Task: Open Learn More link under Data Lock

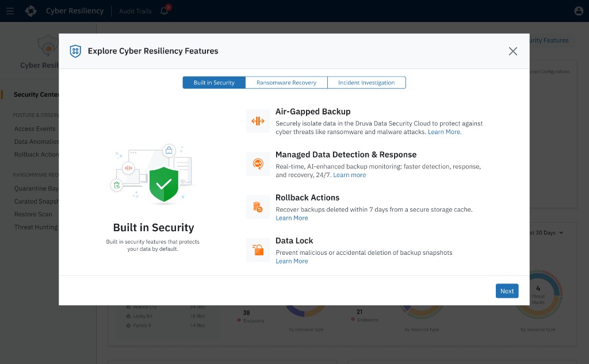Action: click(292, 261)
